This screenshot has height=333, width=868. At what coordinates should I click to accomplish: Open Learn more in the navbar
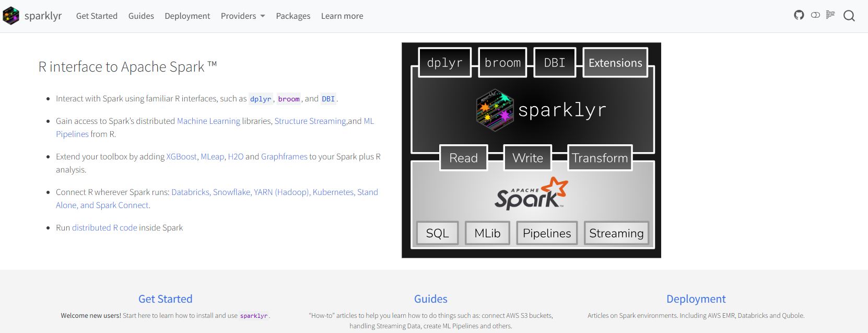click(x=342, y=16)
